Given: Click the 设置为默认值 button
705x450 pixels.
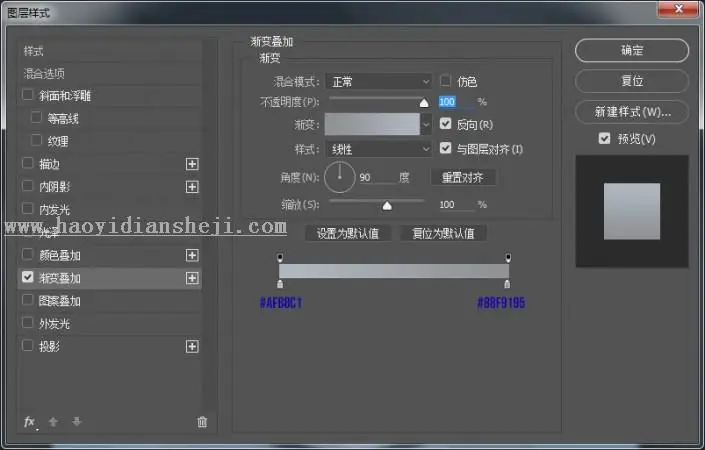Looking at the screenshot, I should click(348, 233).
